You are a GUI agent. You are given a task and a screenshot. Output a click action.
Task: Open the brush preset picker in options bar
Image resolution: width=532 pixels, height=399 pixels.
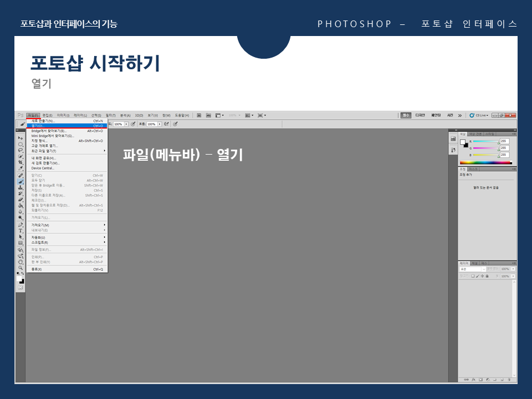22,124
